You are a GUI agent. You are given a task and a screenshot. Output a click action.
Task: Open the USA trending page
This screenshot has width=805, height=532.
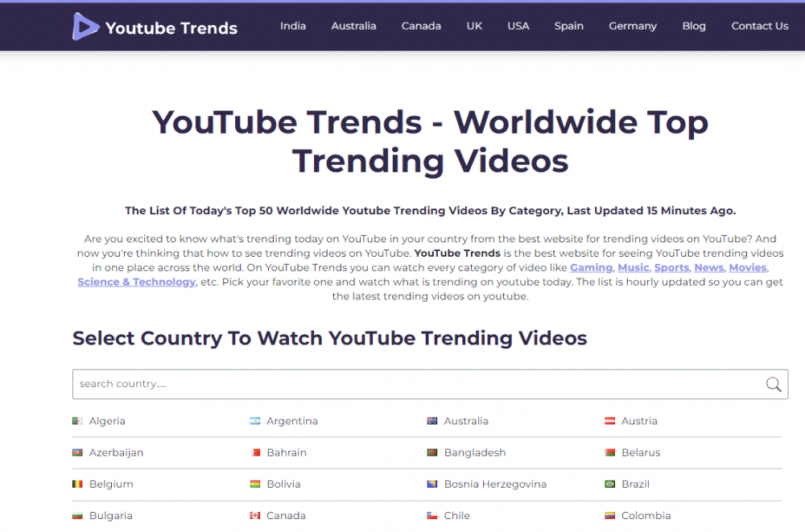(x=518, y=26)
